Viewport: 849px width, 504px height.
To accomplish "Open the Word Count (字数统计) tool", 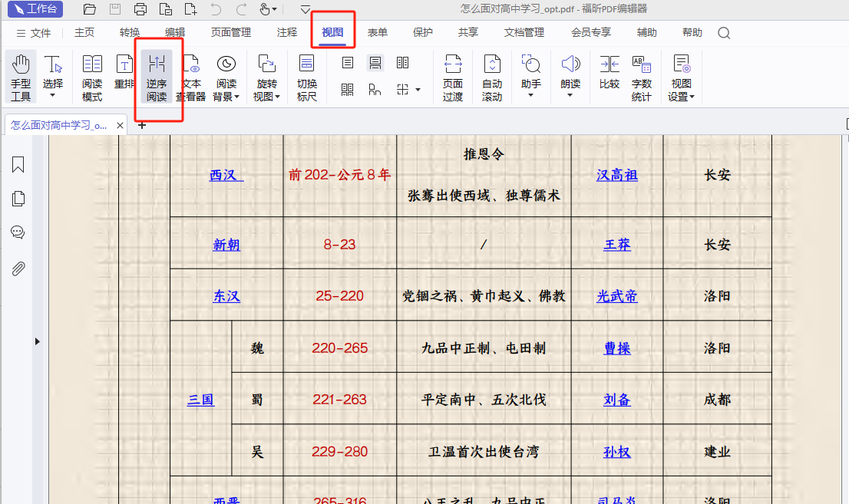I will point(641,77).
